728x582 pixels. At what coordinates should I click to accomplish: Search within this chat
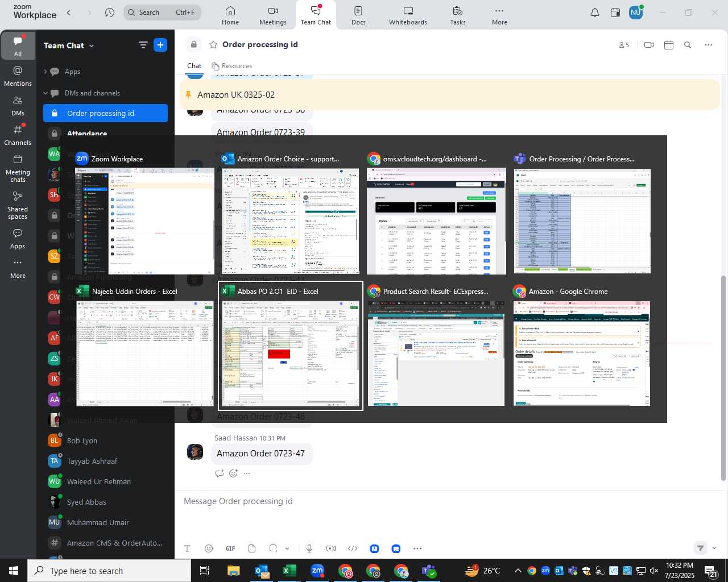(688, 45)
